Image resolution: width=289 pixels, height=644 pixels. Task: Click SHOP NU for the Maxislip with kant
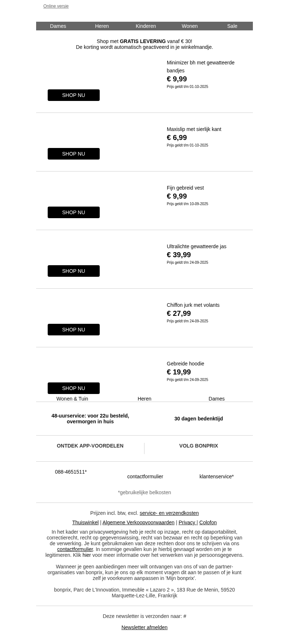74,154
